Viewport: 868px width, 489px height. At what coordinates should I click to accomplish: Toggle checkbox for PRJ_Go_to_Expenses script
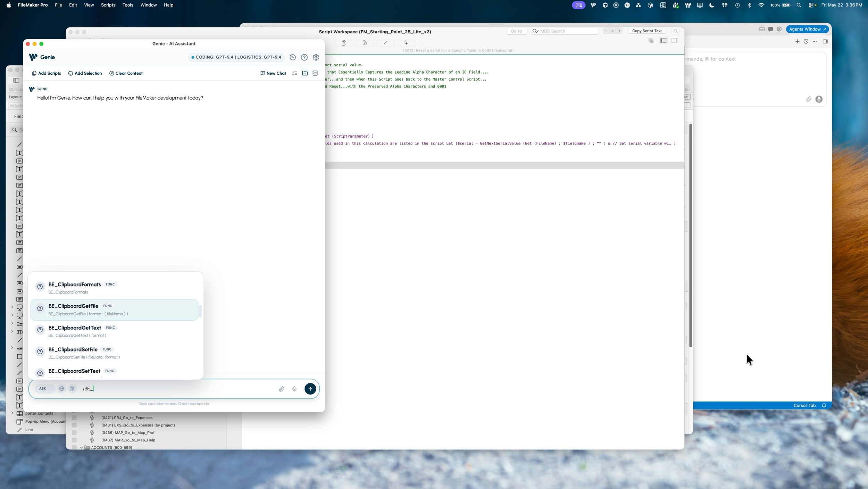(74, 418)
